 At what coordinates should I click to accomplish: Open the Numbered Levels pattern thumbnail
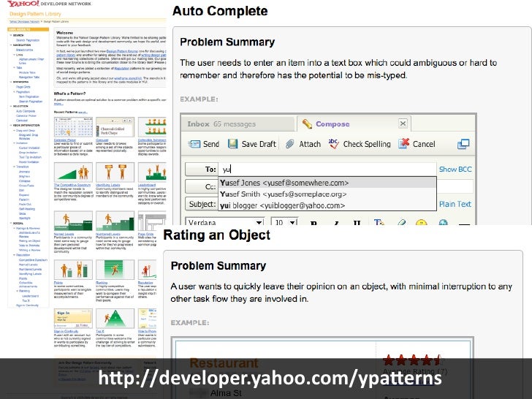pos(115,221)
